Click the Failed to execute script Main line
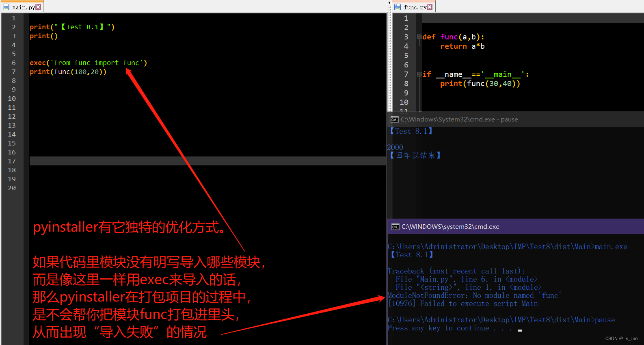This screenshot has height=345, width=644. pyautogui.click(x=463, y=304)
